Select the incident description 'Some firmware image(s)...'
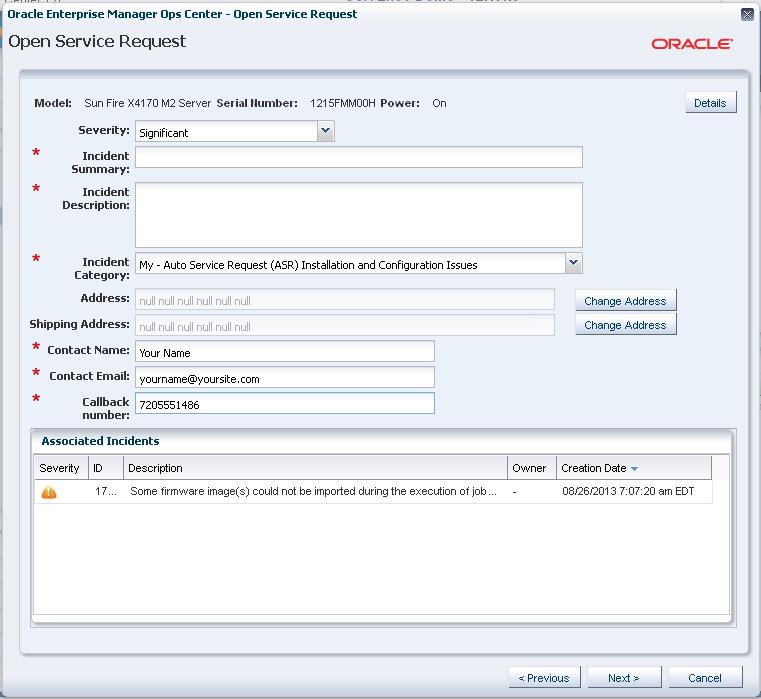Screen dimensions: 761x699 [x=314, y=491]
